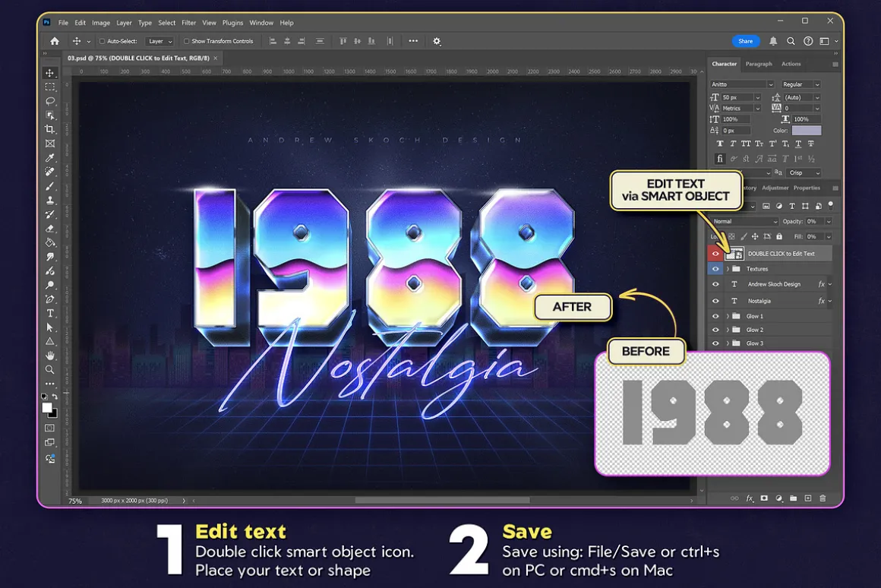Select the Path Selection arrow tool
This screenshot has height=588, width=881.
click(50, 327)
